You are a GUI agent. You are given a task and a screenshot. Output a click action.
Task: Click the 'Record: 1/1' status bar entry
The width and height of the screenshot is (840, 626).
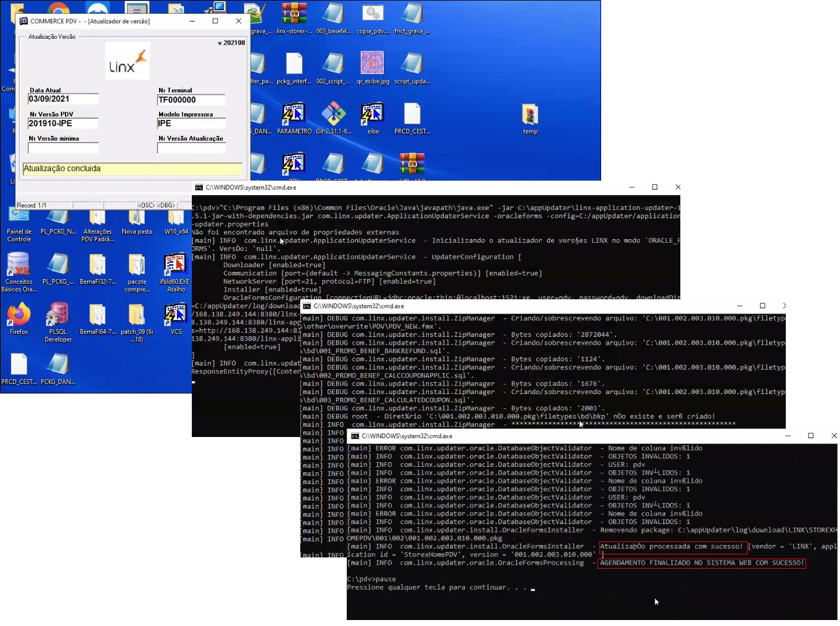[32, 205]
